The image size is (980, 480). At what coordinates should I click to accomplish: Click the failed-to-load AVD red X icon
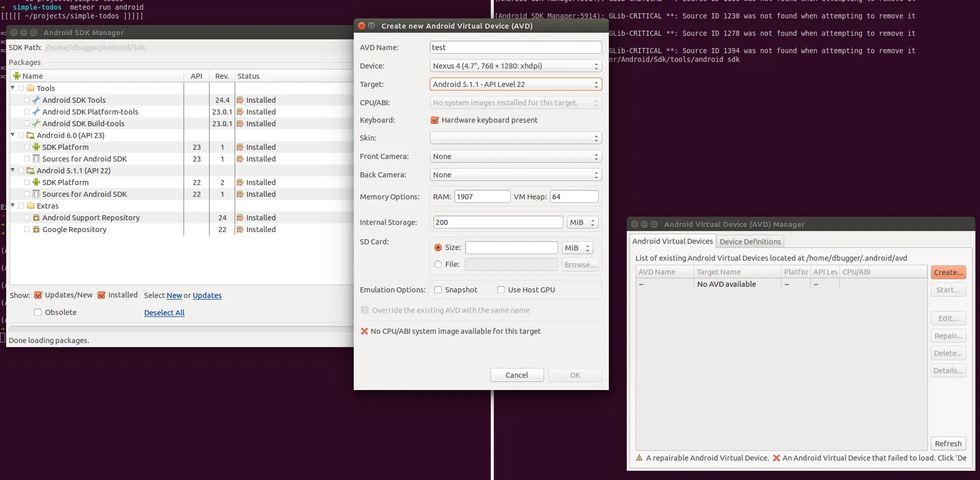point(777,458)
